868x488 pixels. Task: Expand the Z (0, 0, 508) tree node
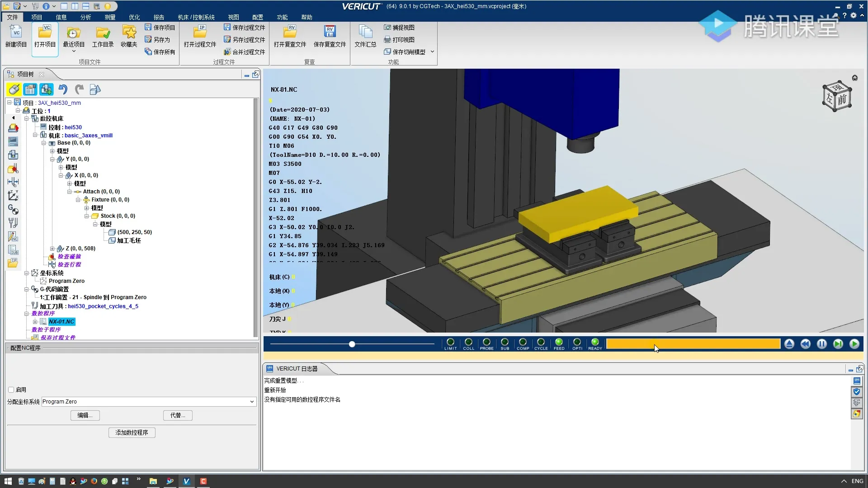click(x=52, y=249)
